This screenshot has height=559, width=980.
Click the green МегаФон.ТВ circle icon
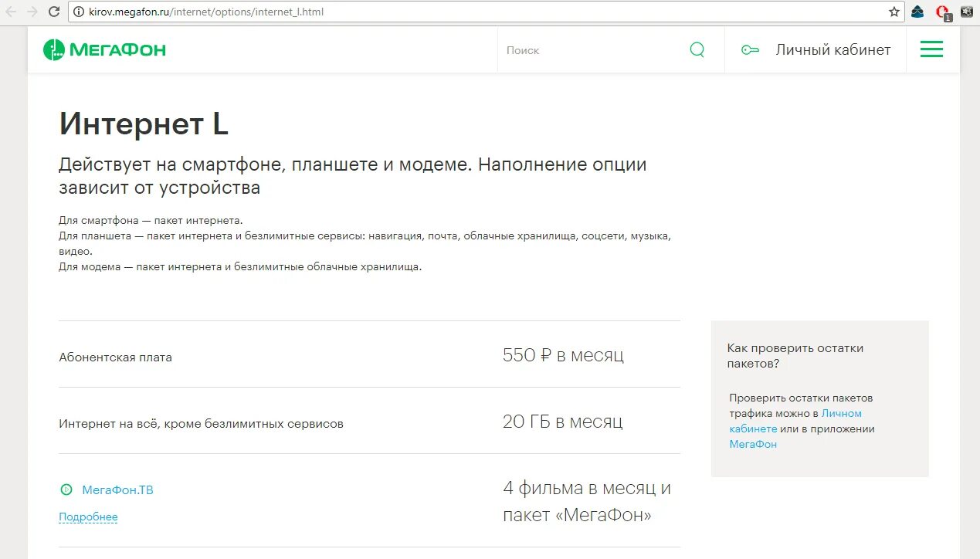pyautogui.click(x=66, y=490)
